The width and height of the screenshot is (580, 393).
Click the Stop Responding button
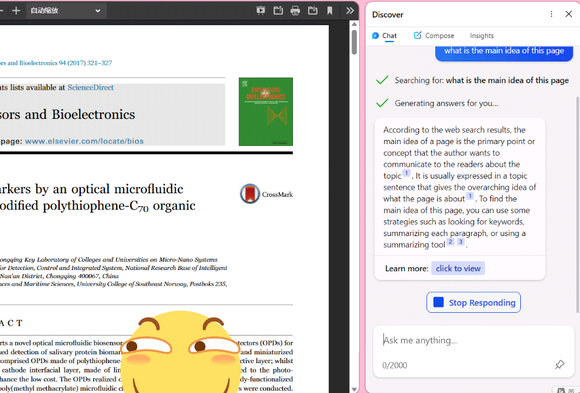(x=473, y=302)
